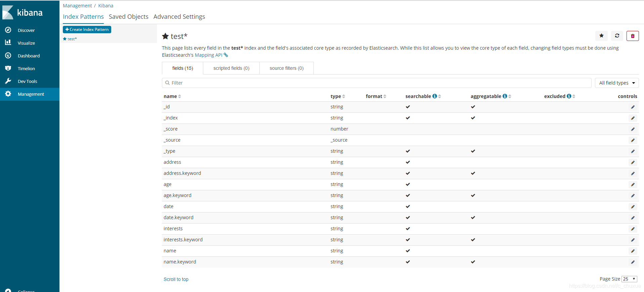Select test* pattern in the list
The image size is (644, 292).
click(x=70, y=39)
